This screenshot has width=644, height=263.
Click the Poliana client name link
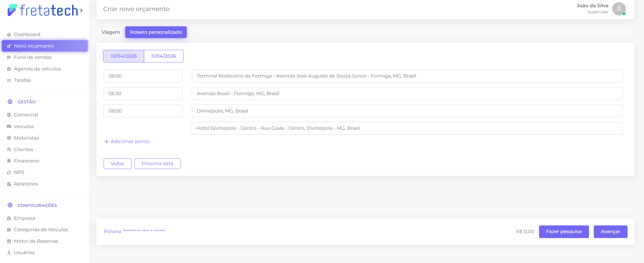pos(113,231)
